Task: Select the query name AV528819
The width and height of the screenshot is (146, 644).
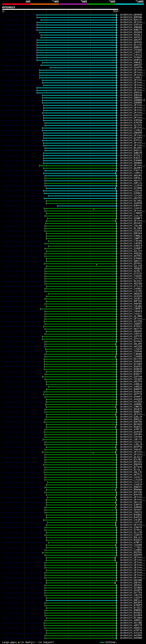Action: pyautogui.click(x=8, y=8)
